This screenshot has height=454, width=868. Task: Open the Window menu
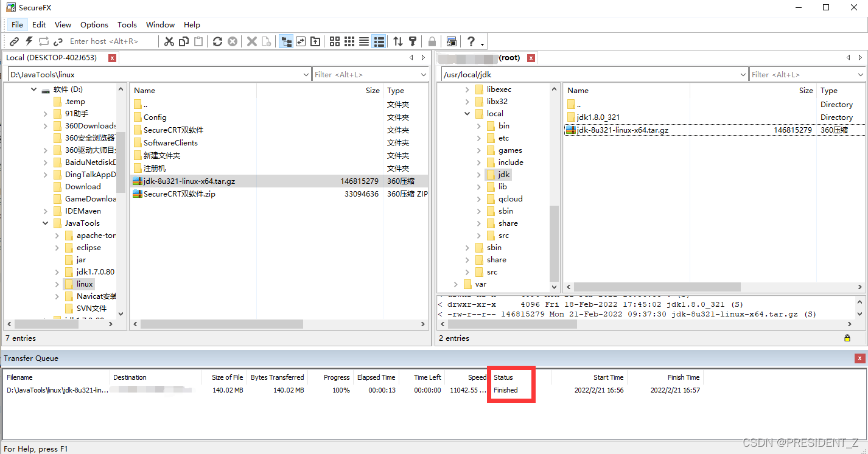[161, 24]
